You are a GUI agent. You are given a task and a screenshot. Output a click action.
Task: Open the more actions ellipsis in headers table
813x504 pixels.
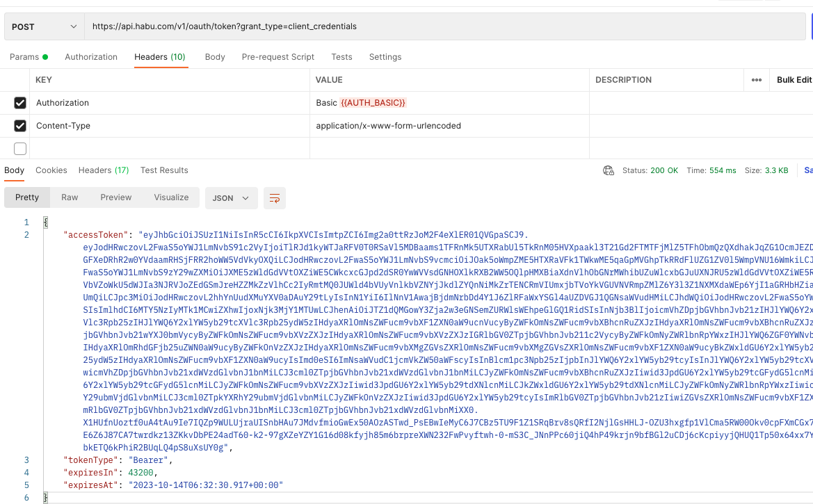pos(757,80)
